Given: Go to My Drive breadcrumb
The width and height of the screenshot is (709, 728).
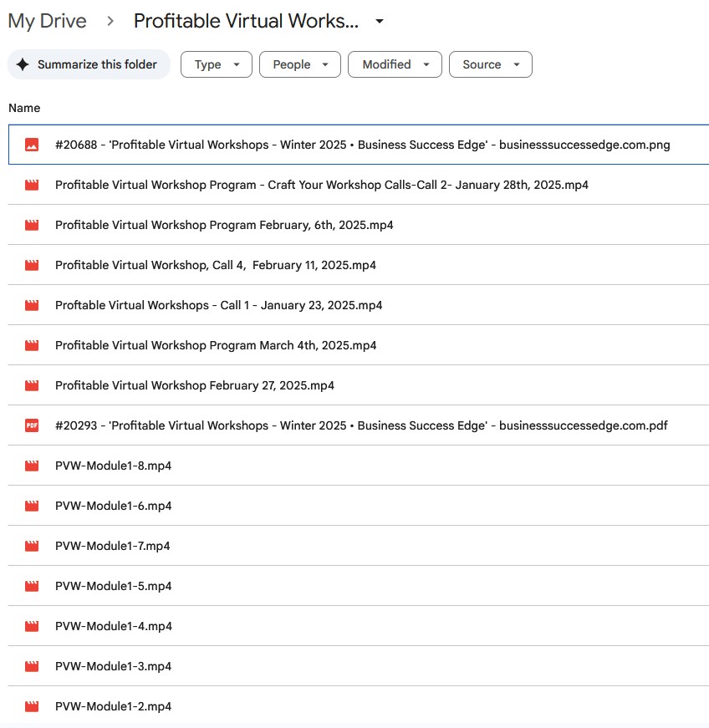Looking at the screenshot, I should point(47,21).
